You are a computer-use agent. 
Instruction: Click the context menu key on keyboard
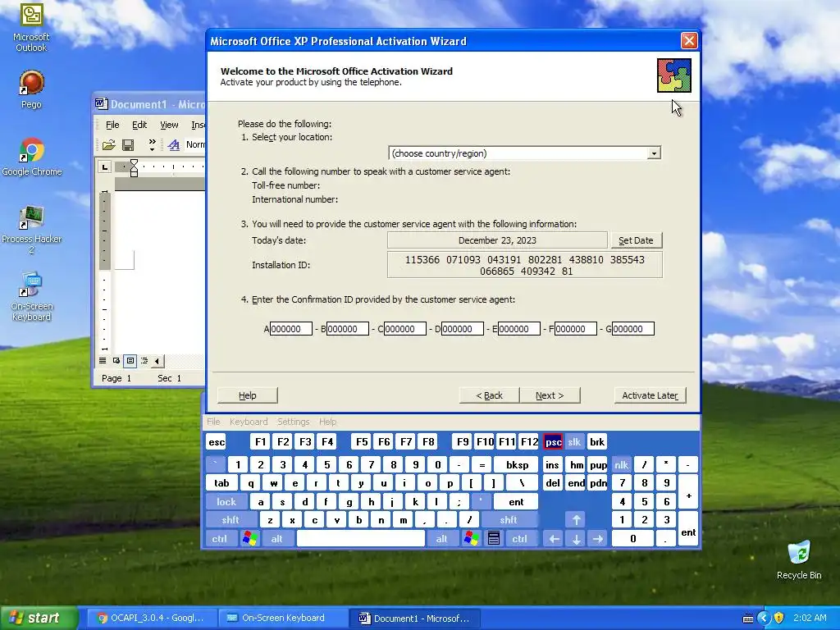coord(494,538)
